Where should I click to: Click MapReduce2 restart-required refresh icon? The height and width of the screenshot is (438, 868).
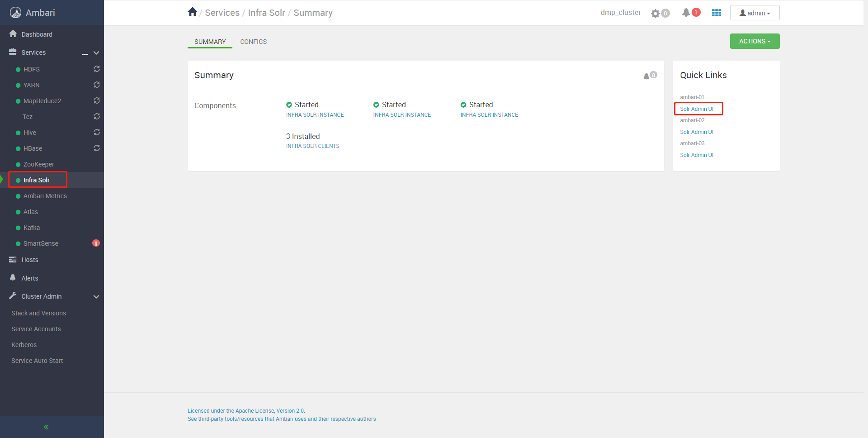97,100
